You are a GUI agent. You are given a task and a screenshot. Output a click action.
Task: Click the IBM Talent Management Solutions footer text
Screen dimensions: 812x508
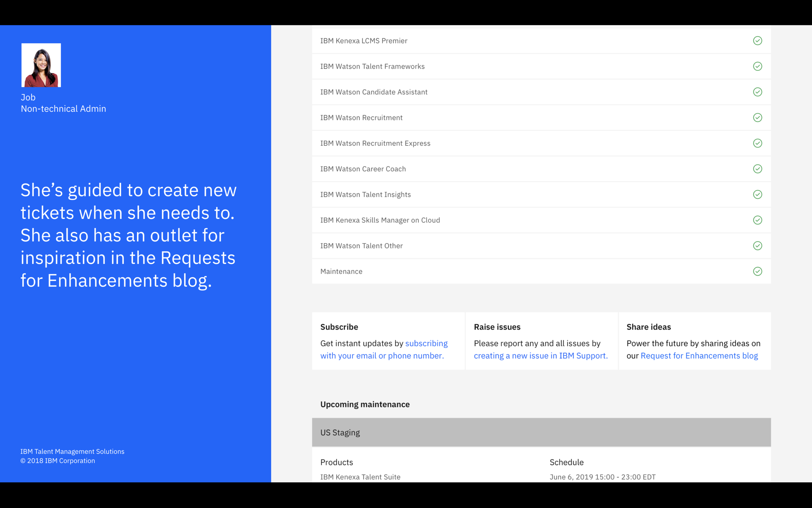coord(72,451)
